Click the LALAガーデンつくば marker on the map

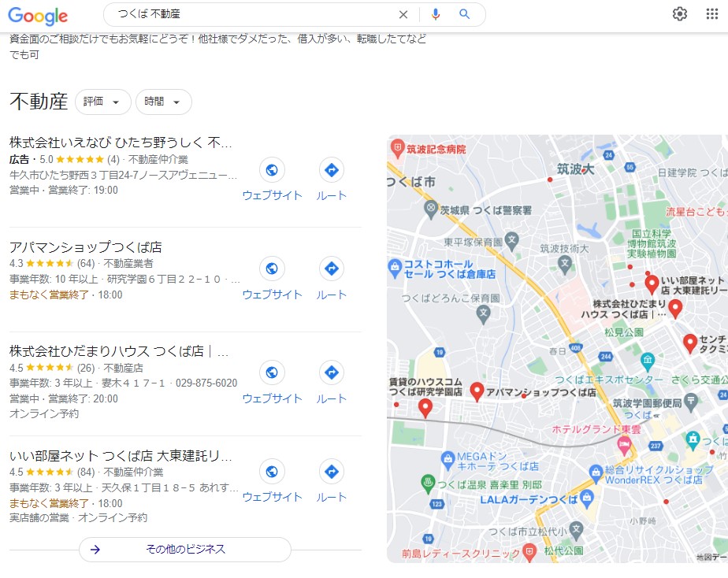pos(587,498)
